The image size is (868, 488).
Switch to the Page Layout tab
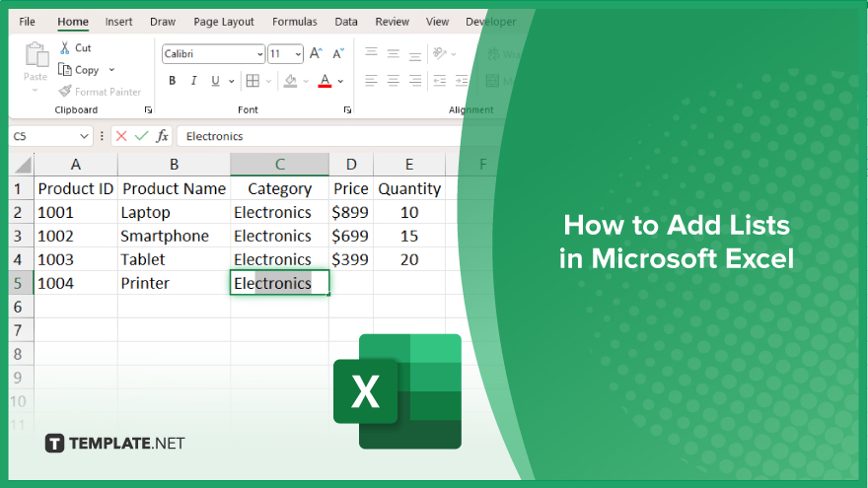[x=224, y=22]
